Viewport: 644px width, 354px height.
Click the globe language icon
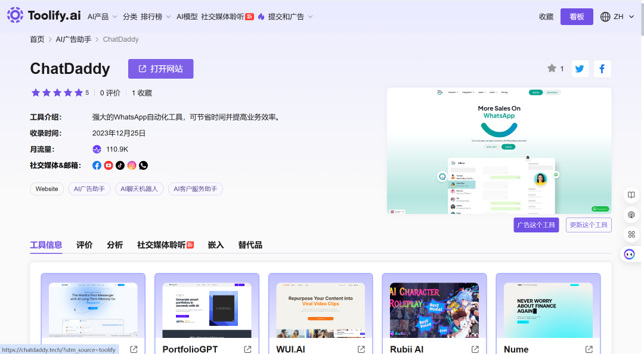pos(605,17)
